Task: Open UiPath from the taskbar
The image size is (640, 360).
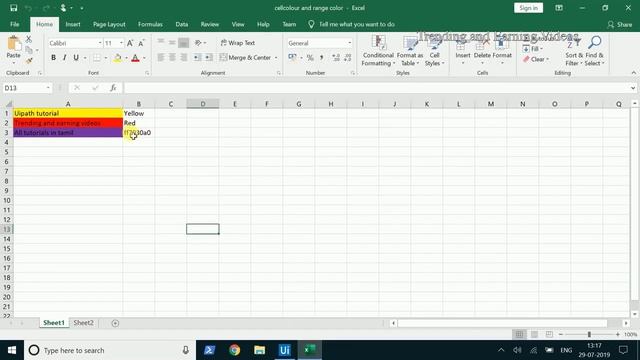Action: [284, 350]
